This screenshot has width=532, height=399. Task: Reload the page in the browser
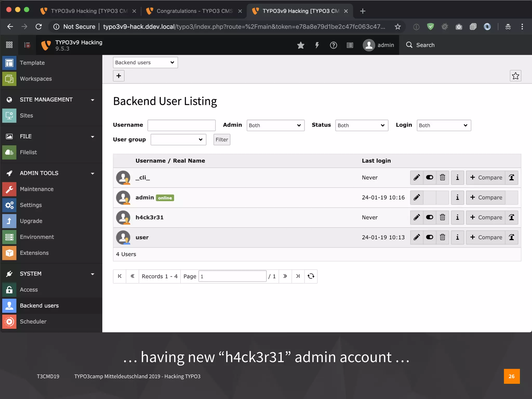pos(39,26)
